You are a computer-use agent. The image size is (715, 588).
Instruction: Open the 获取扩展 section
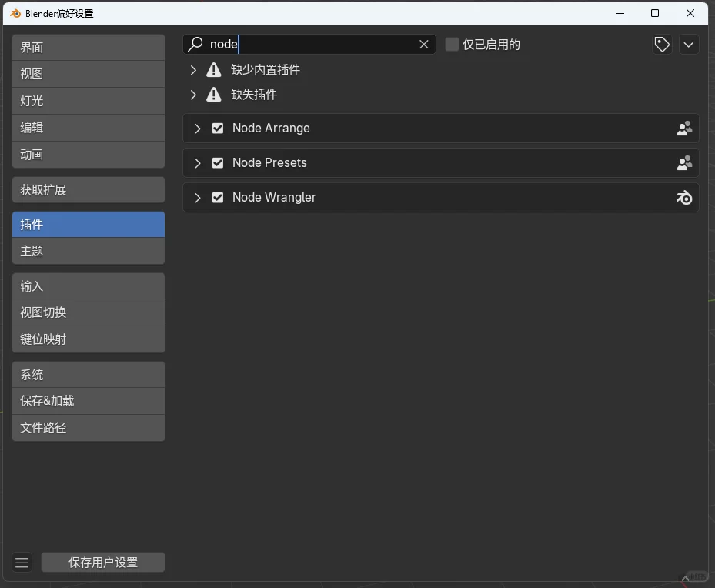tap(88, 189)
